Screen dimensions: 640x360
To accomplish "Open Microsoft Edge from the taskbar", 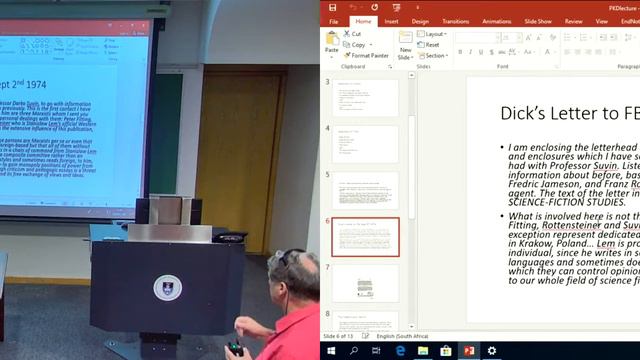I will (400, 351).
